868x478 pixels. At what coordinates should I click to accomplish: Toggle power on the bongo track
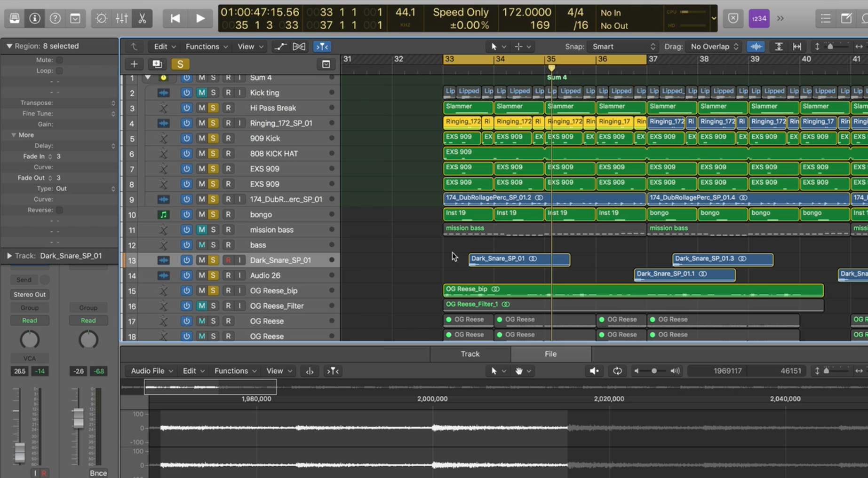pos(187,214)
